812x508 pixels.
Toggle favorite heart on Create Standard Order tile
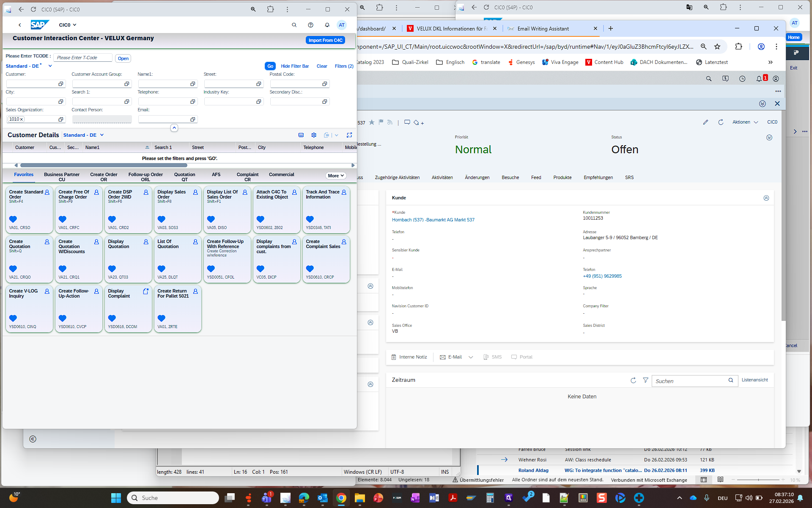click(13, 219)
